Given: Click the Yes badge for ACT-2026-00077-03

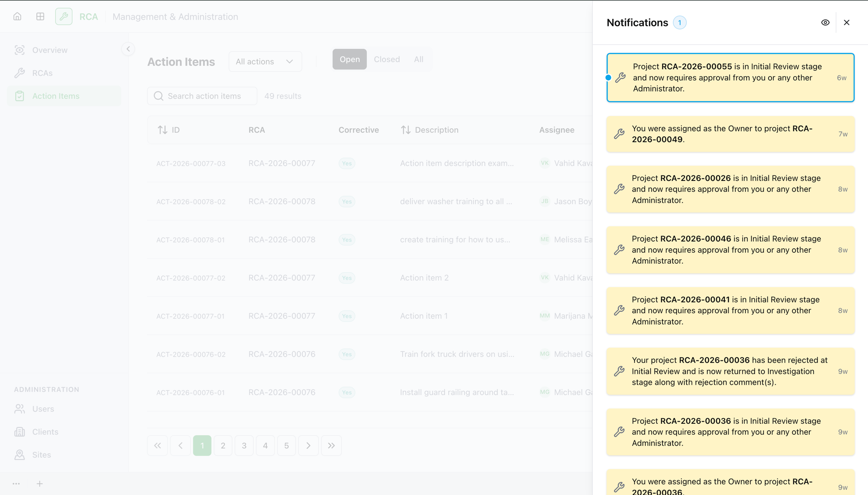Looking at the screenshot, I should pos(347,164).
